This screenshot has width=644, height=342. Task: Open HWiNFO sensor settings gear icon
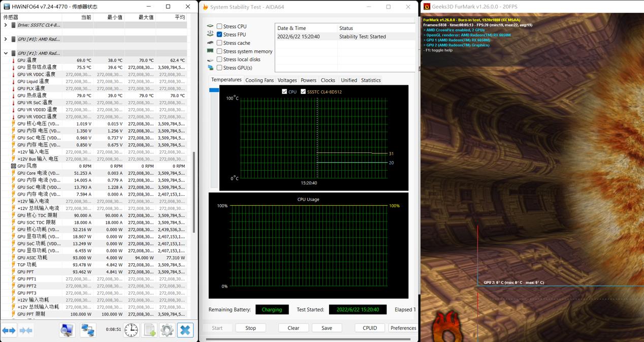pos(167,330)
